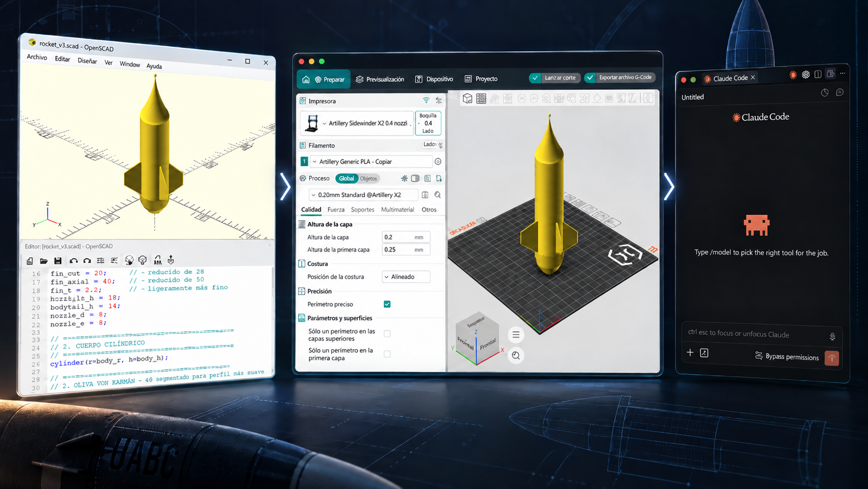Open the 0.20mm Standard process preset dropdown

363,195
